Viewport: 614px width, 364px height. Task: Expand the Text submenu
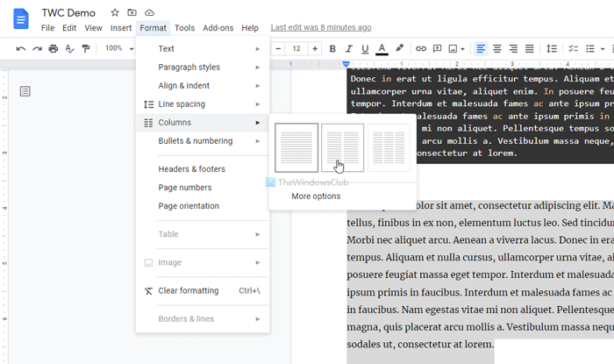(x=203, y=48)
